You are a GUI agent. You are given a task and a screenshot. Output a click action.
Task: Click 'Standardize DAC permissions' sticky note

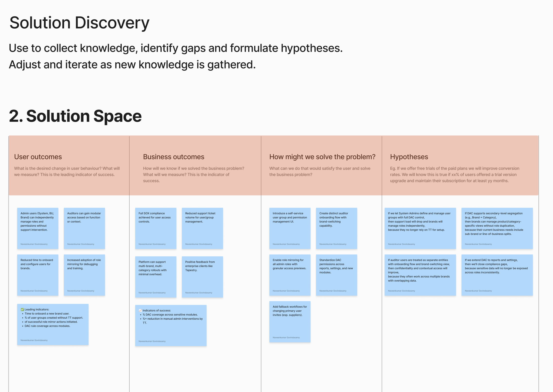click(x=336, y=275)
